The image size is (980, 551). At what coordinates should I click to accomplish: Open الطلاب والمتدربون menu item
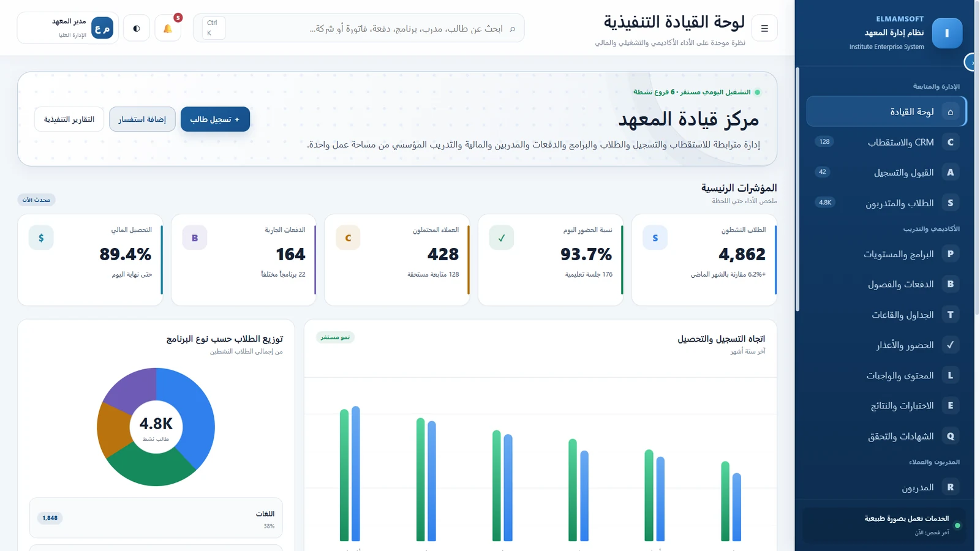coord(886,203)
